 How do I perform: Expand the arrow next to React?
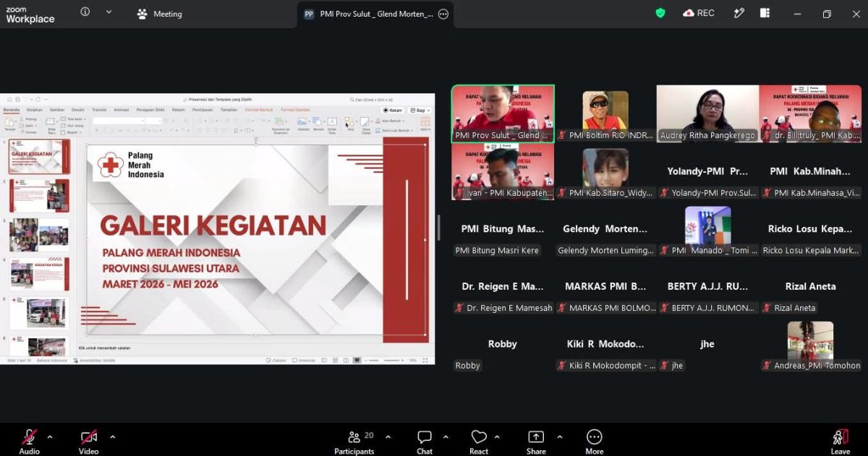tap(497, 436)
